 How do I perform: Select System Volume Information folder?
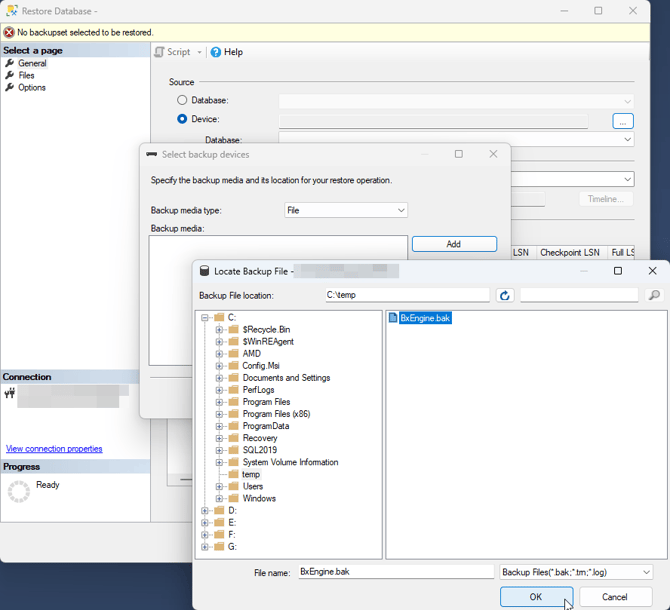[290, 462]
